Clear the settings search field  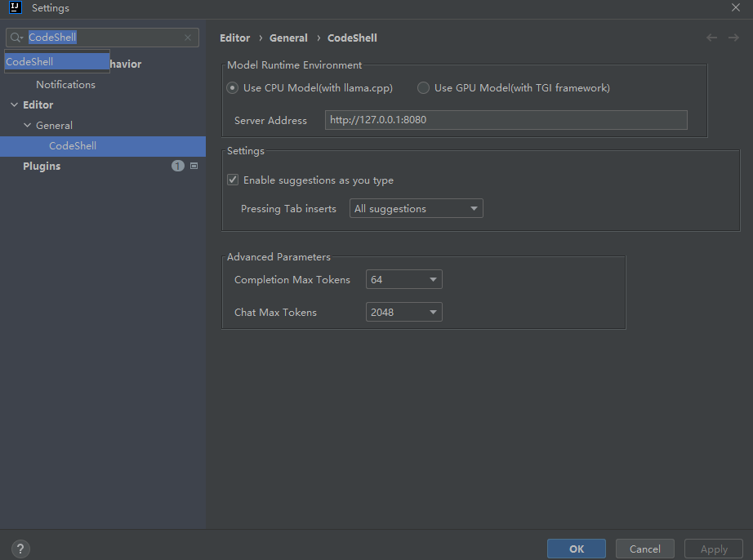point(188,38)
